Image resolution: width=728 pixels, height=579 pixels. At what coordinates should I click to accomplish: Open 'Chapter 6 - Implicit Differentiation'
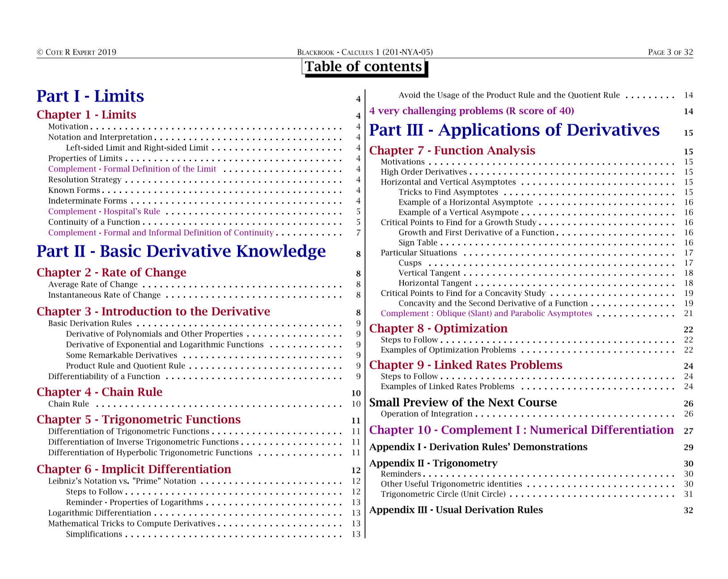click(x=134, y=469)
